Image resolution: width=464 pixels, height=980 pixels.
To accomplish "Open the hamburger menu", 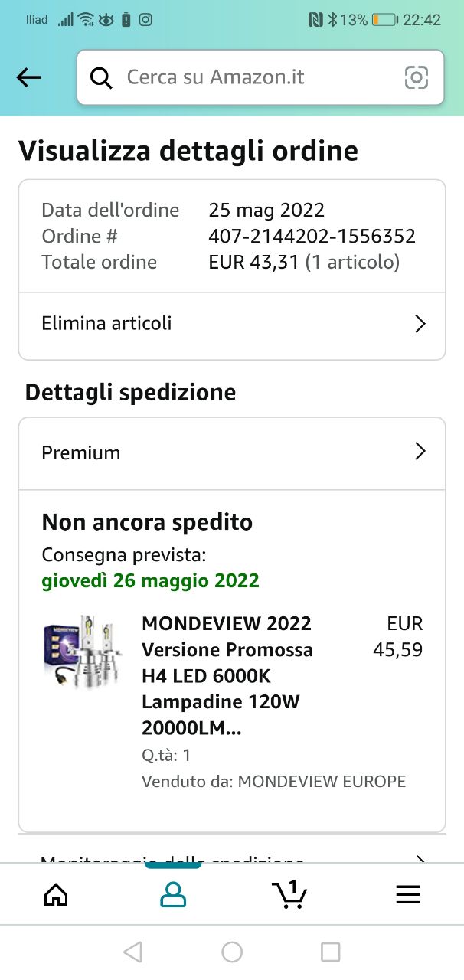I will [407, 894].
